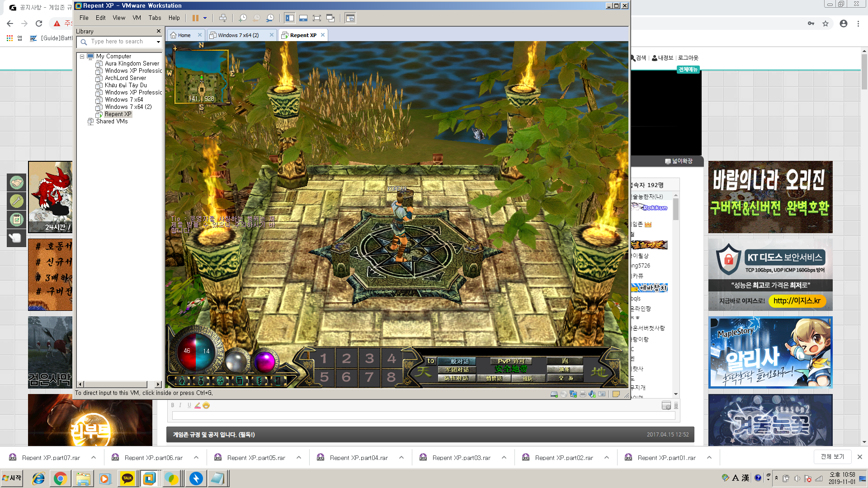This screenshot has height=488, width=868.
Task: Click the 전체 보기 downloads button
Action: click(x=832, y=457)
